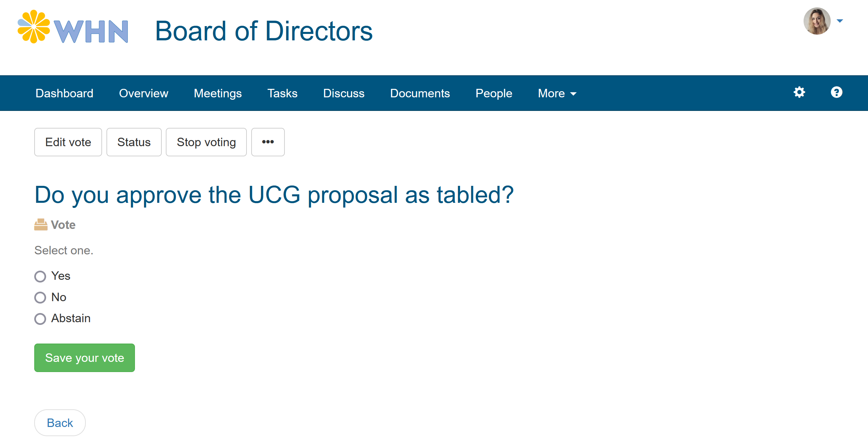Image resolution: width=868 pixels, height=448 pixels.
Task: Click the Stop voting button
Action: point(206,142)
